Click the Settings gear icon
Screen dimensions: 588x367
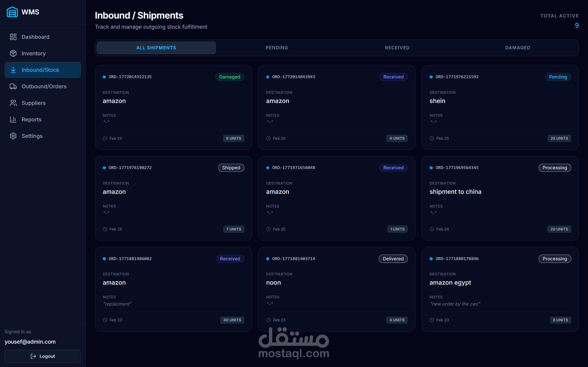pyautogui.click(x=13, y=136)
